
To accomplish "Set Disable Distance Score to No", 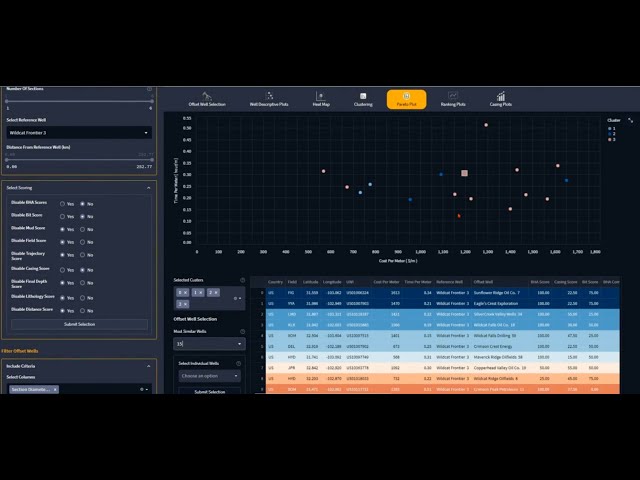I will (82, 311).
